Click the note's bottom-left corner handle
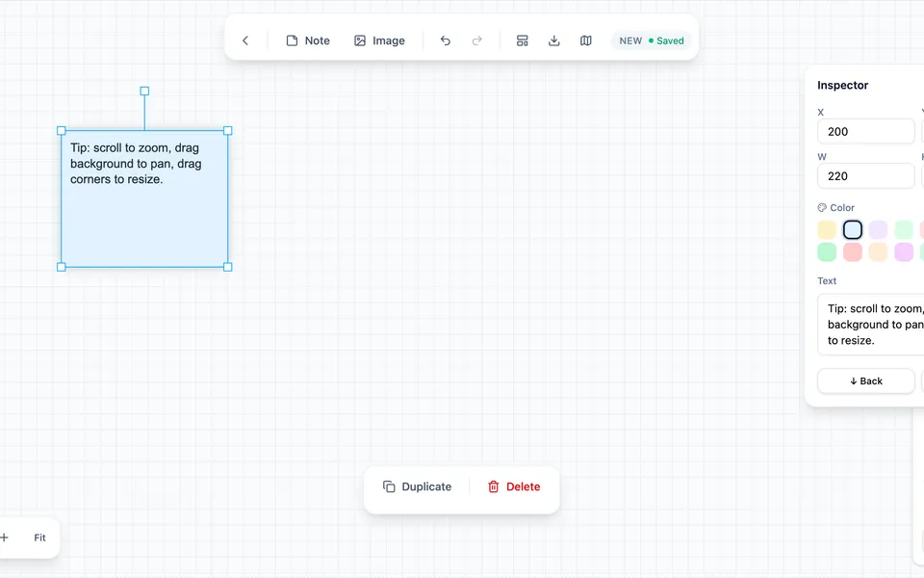Viewport: 924px width, 578px height. tap(62, 267)
